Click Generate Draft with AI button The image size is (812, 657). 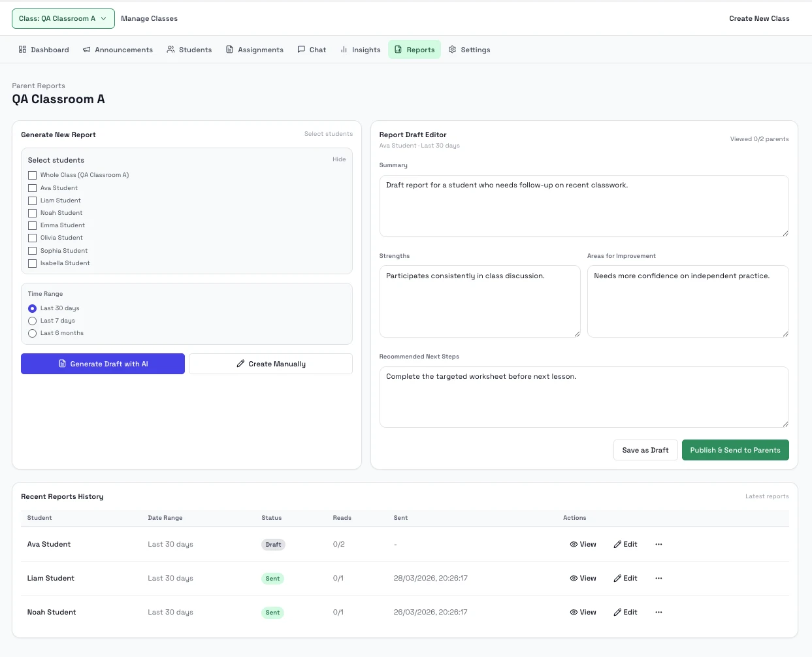coord(103,364)
